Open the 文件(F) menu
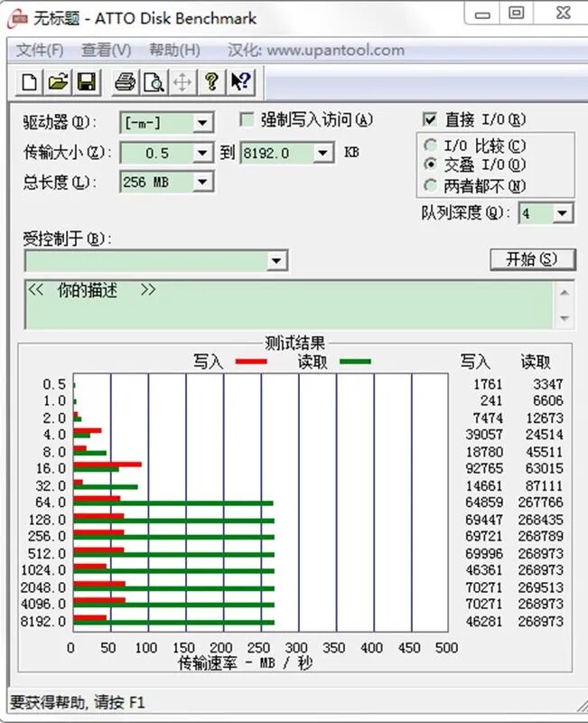 tap(40, 50)
